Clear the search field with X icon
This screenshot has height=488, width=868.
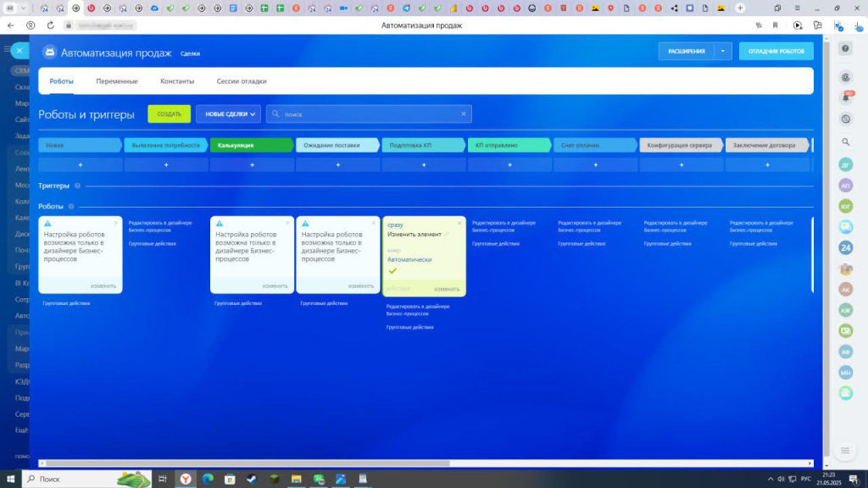pos(463,114)
